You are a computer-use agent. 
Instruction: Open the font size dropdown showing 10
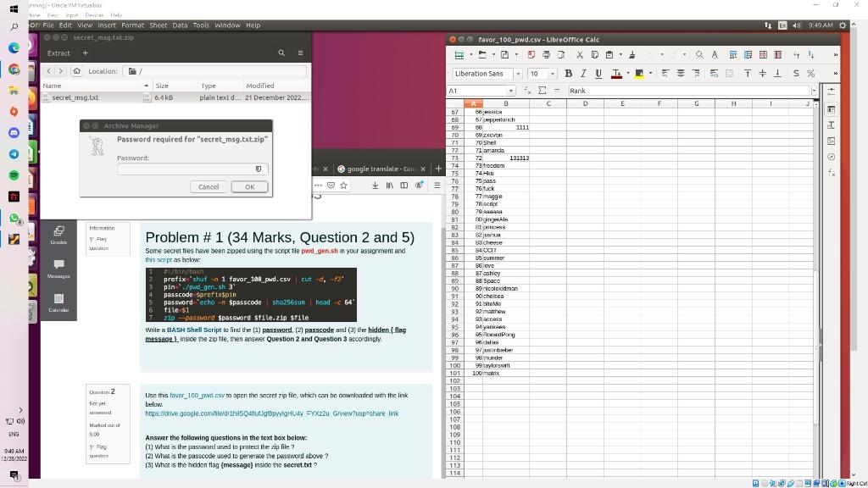click(x=553, y=74)
